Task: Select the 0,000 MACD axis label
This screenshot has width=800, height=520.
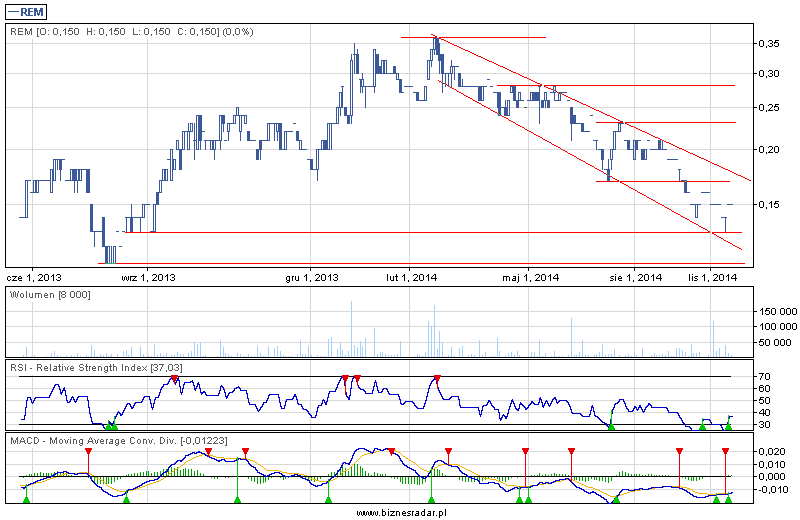Action: coord(772,477)
